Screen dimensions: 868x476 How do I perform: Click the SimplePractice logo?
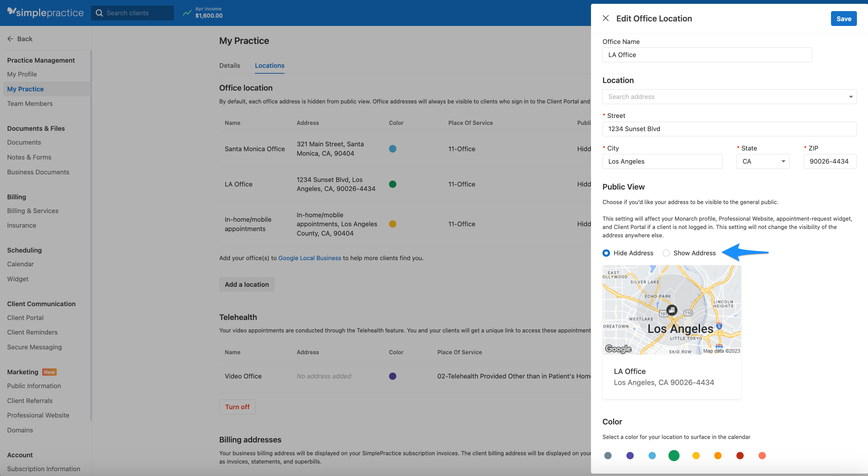click(x=45, y=12)
